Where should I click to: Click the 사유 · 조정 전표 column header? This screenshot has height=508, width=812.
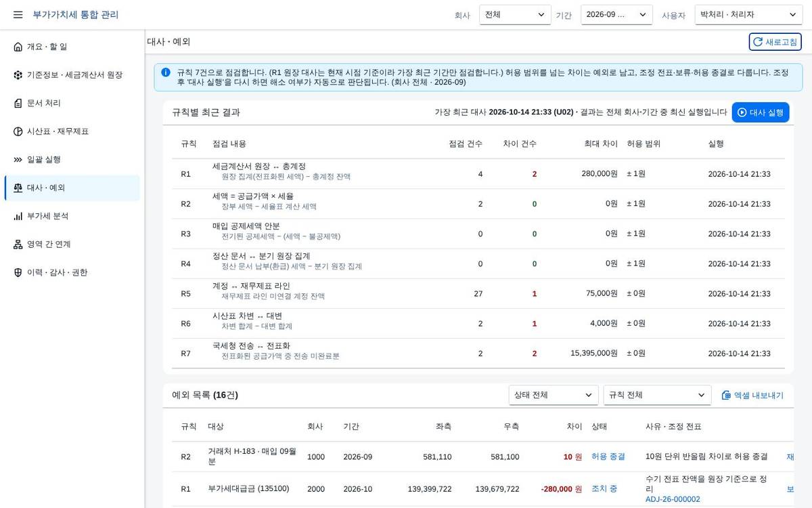pyautogui.click(x=673, y=426)
